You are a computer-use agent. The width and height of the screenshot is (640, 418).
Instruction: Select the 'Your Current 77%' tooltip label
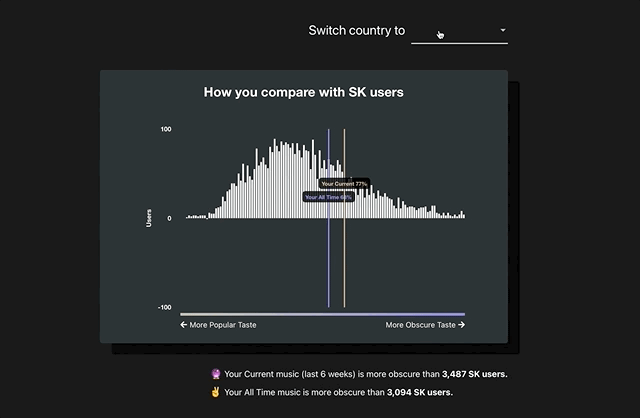(x=344, y=184)
